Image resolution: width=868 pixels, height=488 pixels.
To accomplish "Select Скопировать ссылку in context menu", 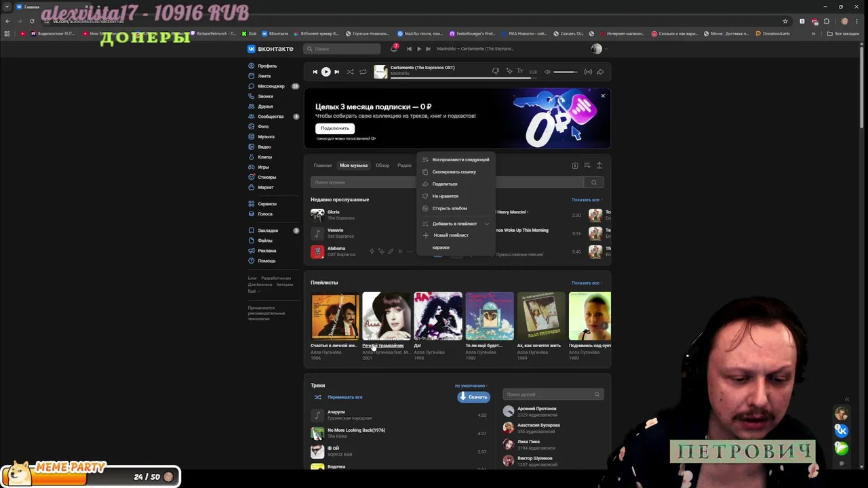I will click(456, 172).
